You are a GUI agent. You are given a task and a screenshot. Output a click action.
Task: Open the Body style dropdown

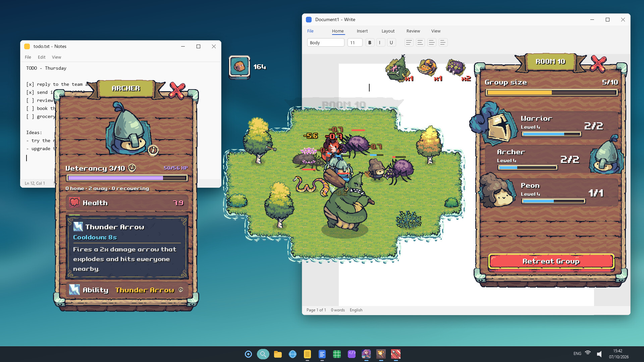326,43
